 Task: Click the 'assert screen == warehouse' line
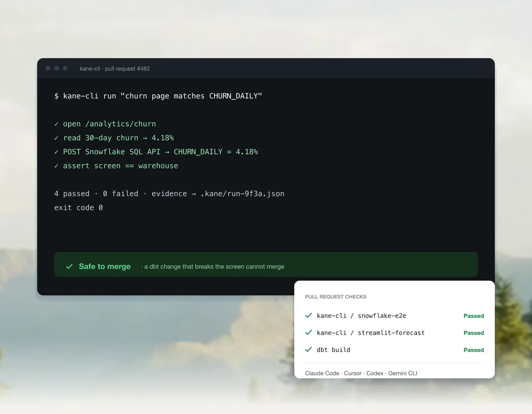pos(116,166)
